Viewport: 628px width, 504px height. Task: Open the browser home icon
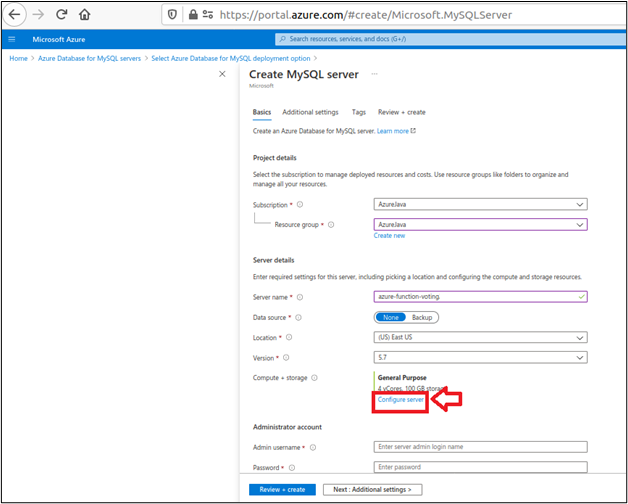(x=85, y=15)
